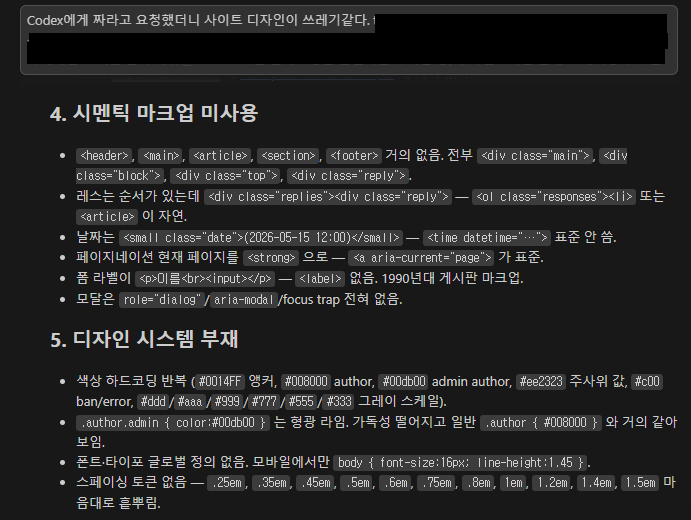Click the '#aaa' grayscale chip
The image size is (691, 520).
190,402
